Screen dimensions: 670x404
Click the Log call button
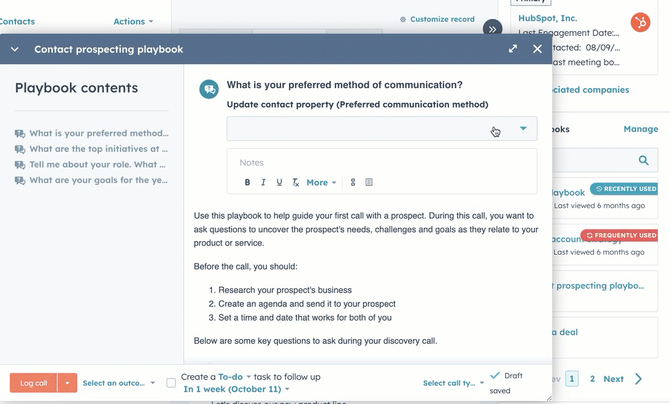[x=34, y=383]
